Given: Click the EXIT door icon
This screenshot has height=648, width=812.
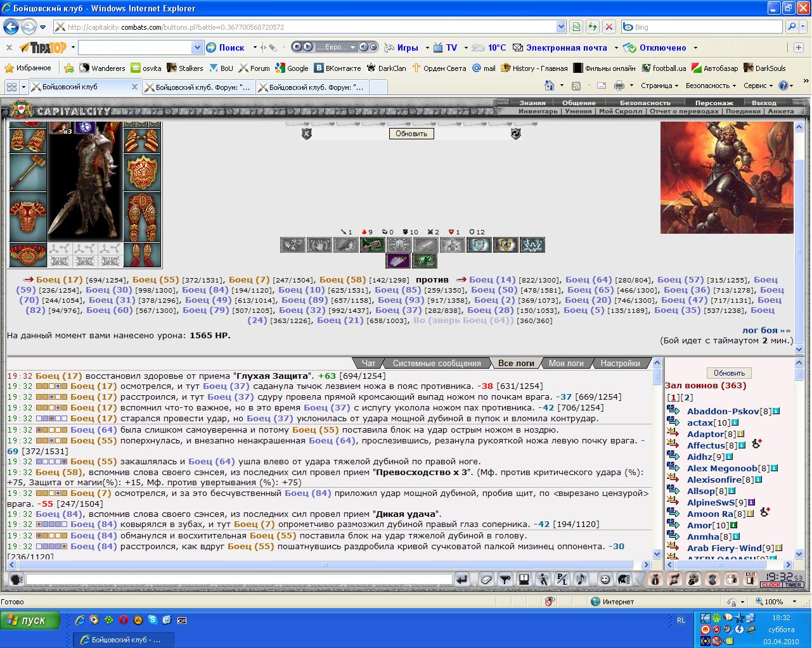Looking at the screenshot, I should pos(751,579).
